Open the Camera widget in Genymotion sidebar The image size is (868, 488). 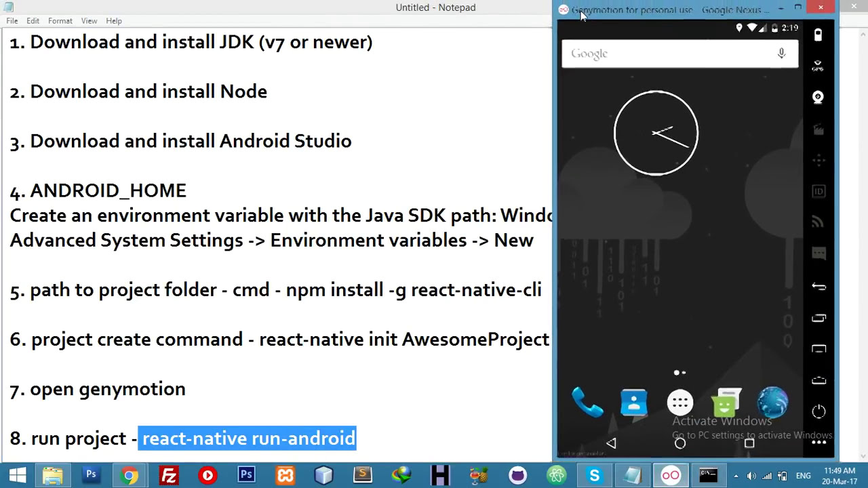(818, 97)
